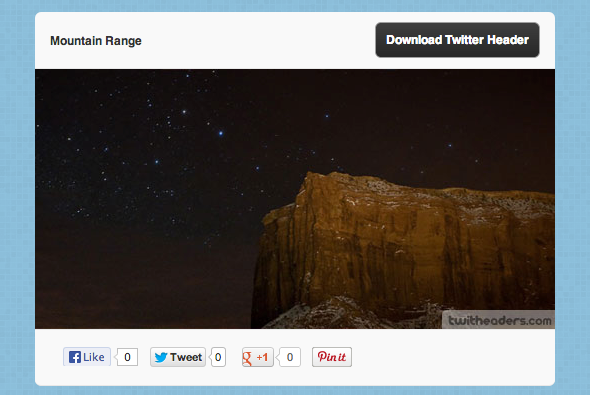Click the Download Twitter Header button
The width and height of the screenshot is (590, 395).
pyautogui.click(x=457, y=40)
